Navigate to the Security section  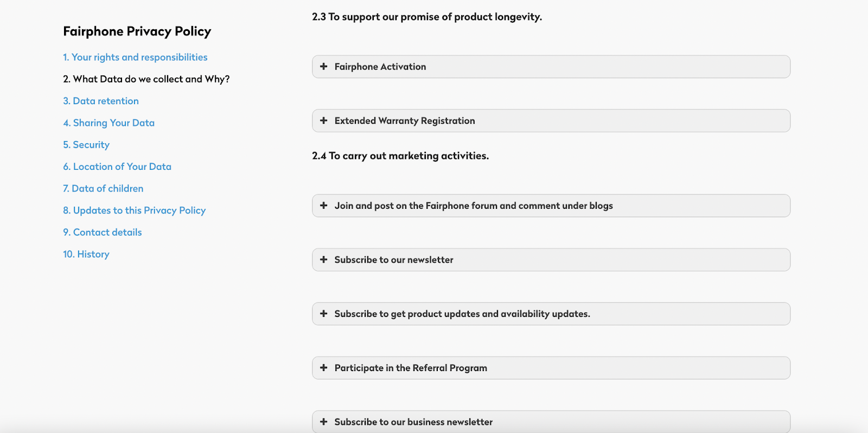click(x=86, y=145)
